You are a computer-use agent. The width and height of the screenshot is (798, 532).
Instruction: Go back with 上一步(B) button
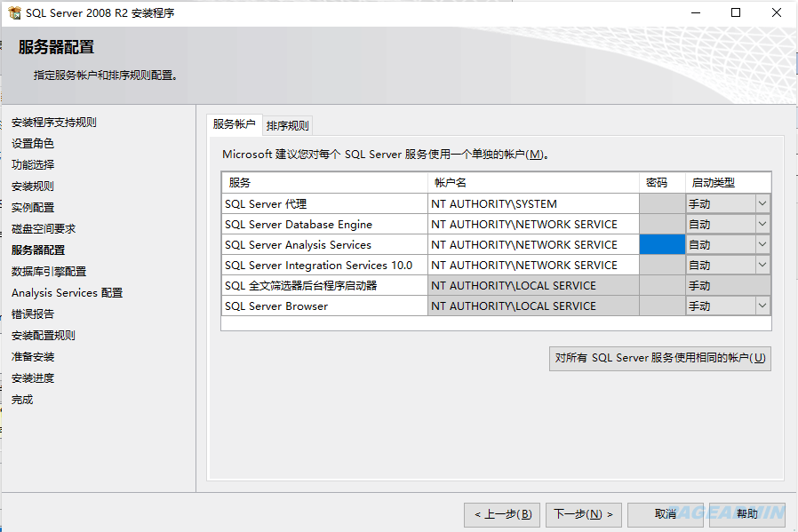[502, 515]
